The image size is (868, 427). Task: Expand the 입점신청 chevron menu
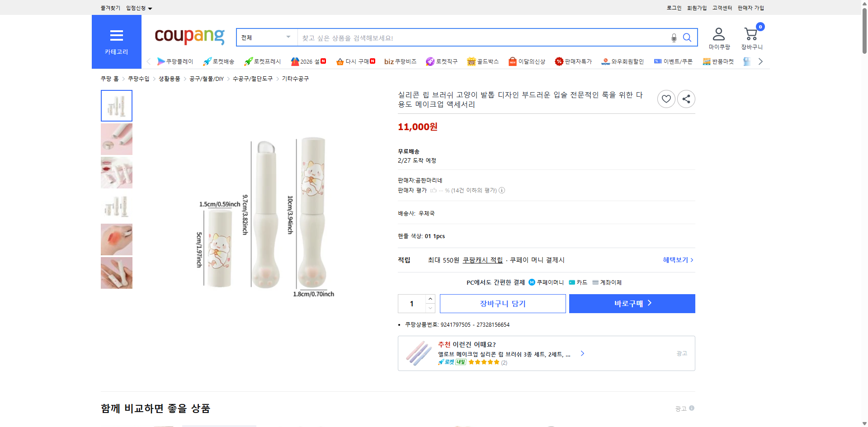[x=150, y=8]
